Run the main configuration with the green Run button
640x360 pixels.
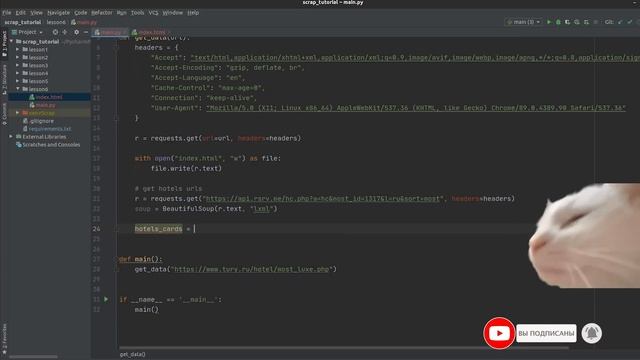pyautogui.click(x=549, y=22)
